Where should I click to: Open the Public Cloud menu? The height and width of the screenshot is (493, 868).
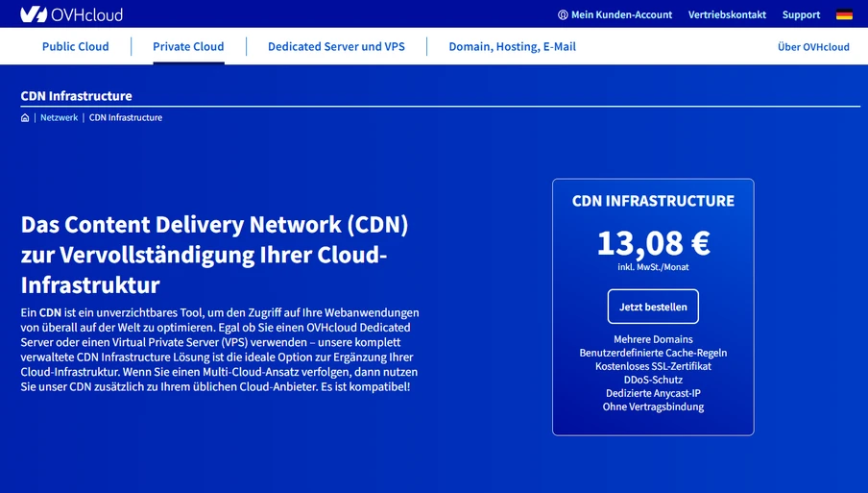[x=75, y=46]
